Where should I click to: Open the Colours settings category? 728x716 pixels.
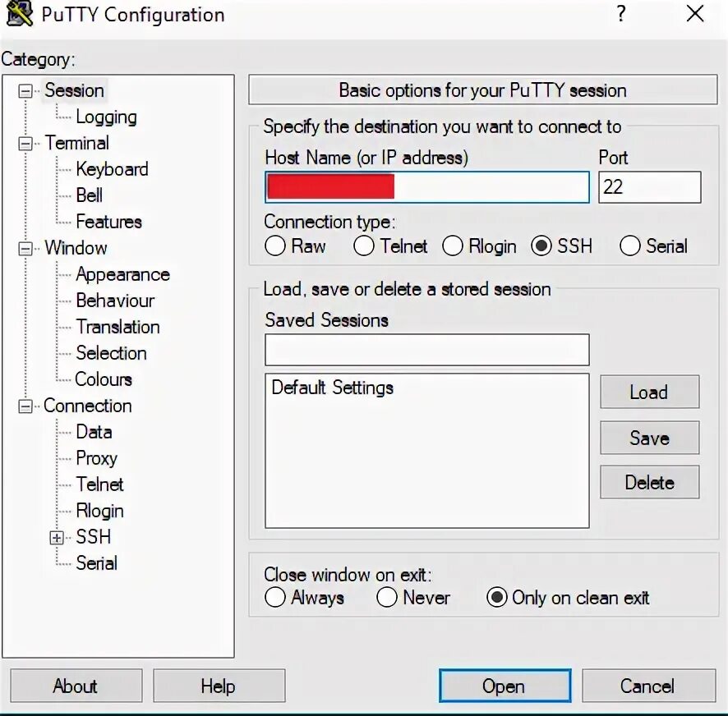(104, 379)
